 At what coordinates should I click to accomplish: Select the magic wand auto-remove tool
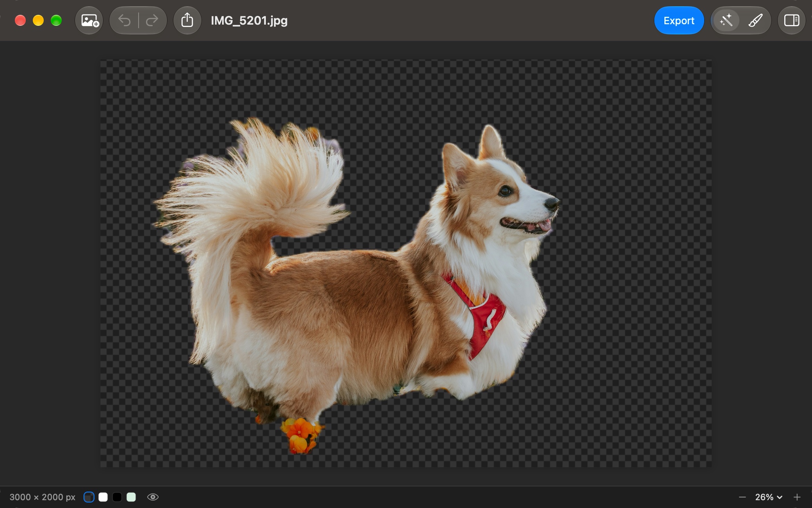point(726,20)
